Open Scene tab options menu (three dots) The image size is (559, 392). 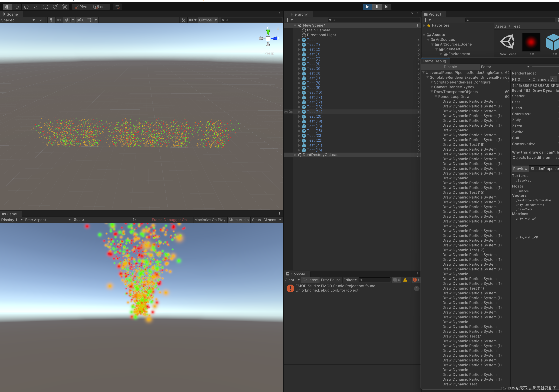pos(279,14)
